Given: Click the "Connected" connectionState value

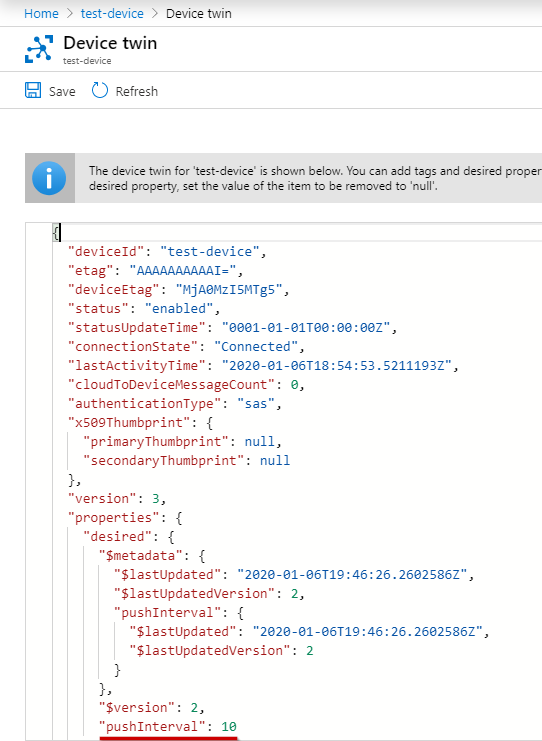Looking at the screenshot, I should 256,346.
